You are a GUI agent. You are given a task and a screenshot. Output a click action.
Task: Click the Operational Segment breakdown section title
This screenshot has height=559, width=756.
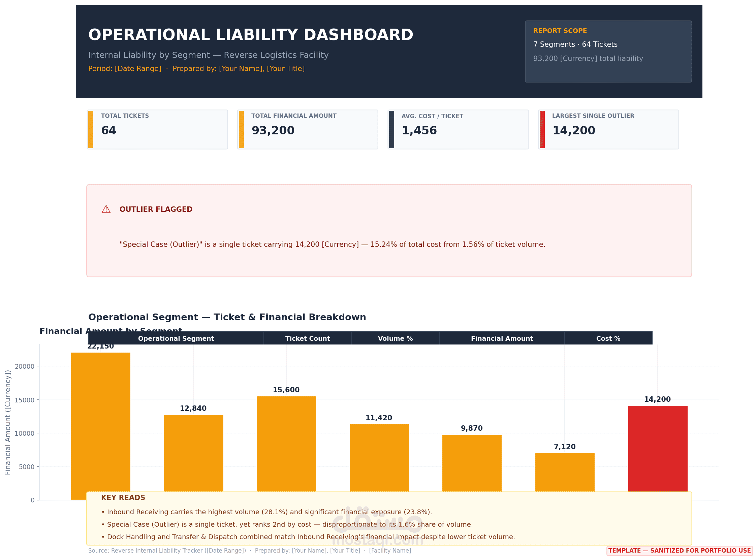point(227,317)
